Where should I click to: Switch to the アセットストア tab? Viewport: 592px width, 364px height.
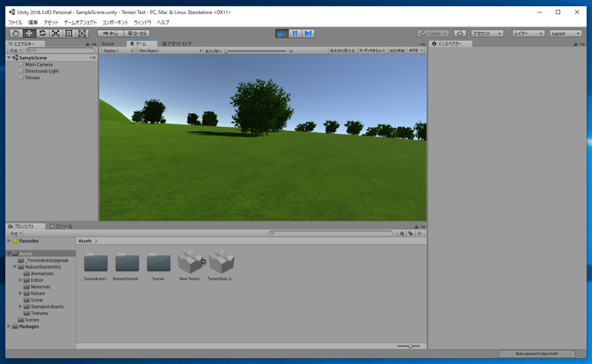click(177, 44)
